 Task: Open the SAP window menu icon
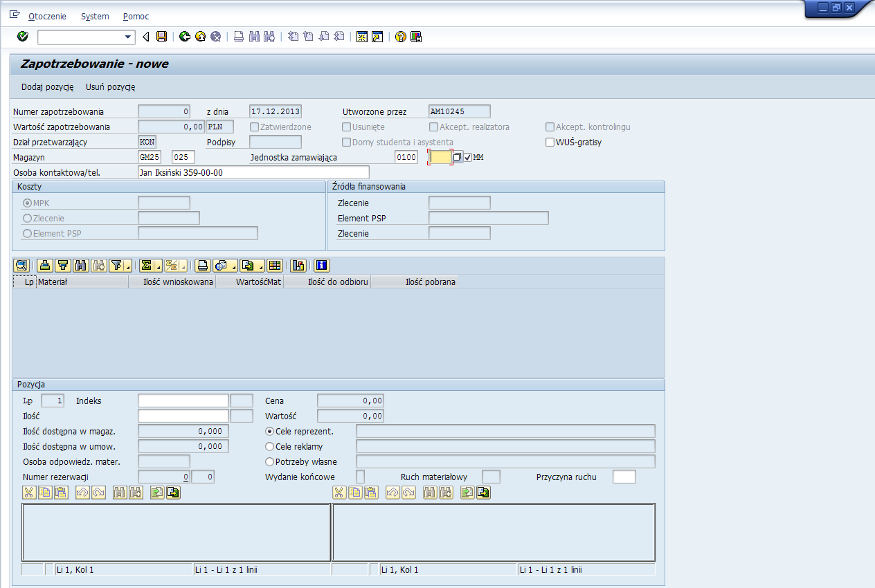tap(14, 15)
